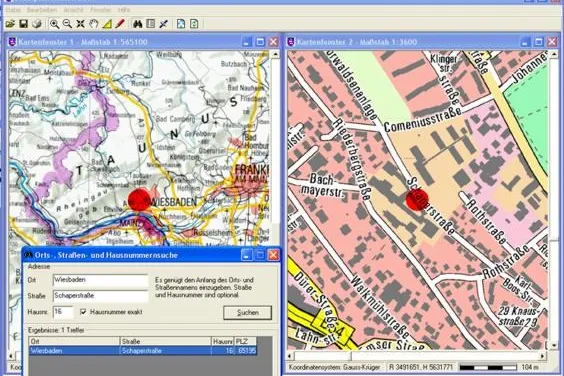Select the yellow triangle measure tool
The width and height of the screenshot is (564, 376).
point(107,24)
